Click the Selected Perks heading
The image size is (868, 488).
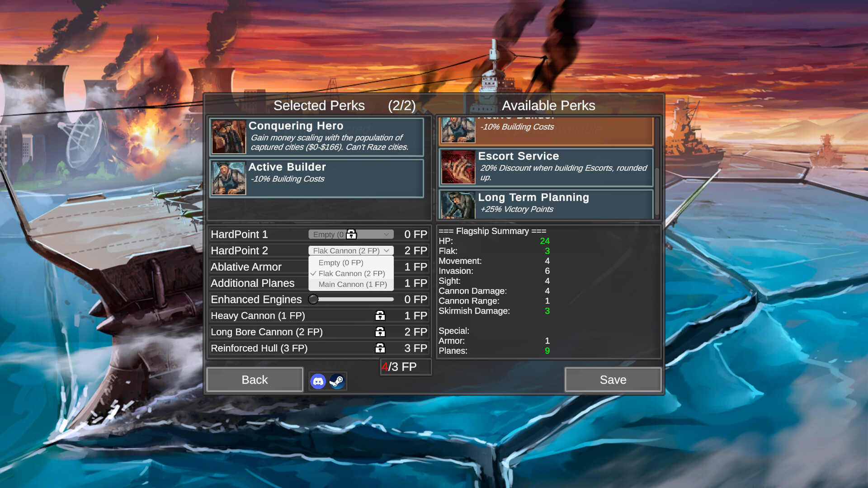pos(319,105)
